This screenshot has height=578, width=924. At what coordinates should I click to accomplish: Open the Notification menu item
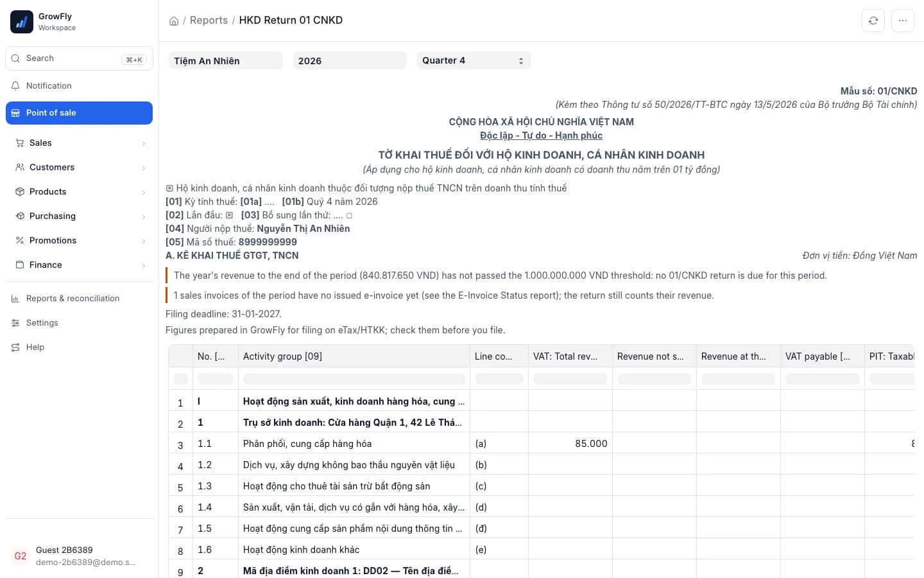point(79,85)
